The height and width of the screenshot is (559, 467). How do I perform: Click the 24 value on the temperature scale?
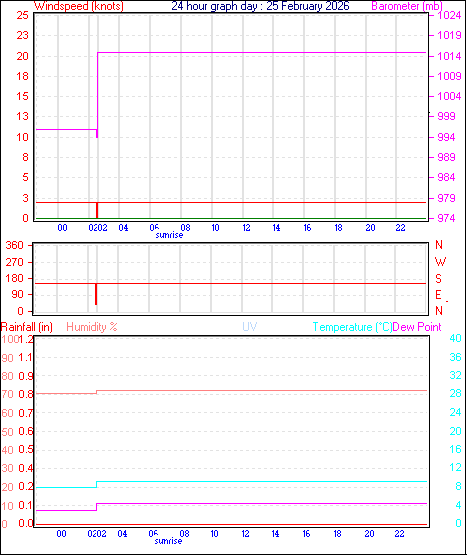tap(456, 412)
